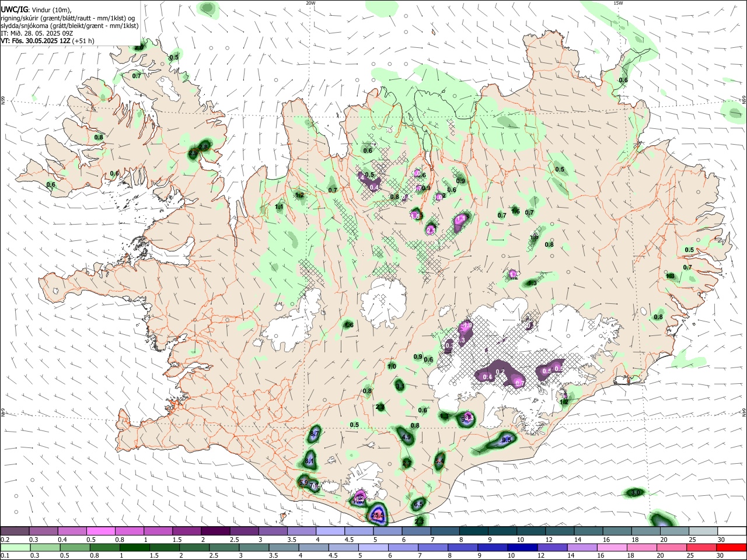This screenshot has height=560, width=747.
Task: Click the 'rigning/skúrir' legend description line
Action: click(x=69, y=18)
